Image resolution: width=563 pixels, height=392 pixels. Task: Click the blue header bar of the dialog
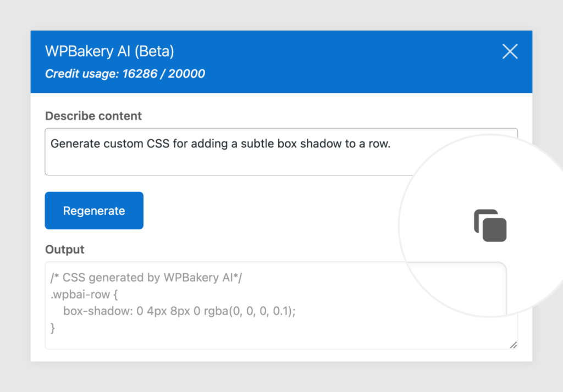click(275, 62)
